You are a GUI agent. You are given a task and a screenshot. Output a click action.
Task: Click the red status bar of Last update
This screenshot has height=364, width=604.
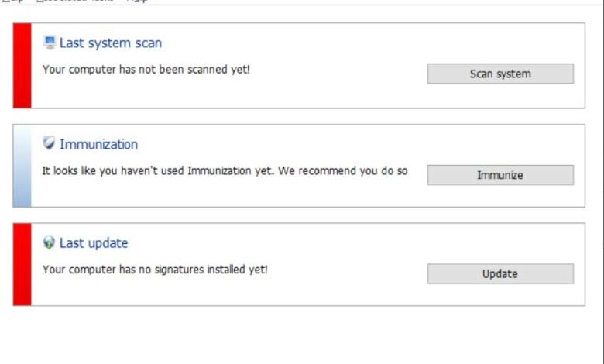tap(22, 264)
